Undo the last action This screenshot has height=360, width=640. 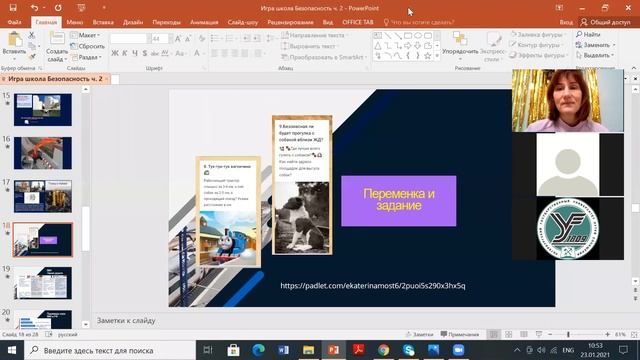(34, 8)
